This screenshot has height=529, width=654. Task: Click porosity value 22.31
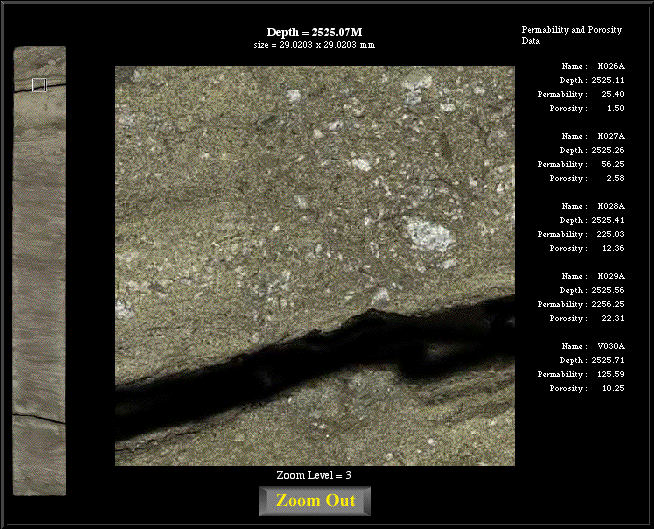[613, 318]
